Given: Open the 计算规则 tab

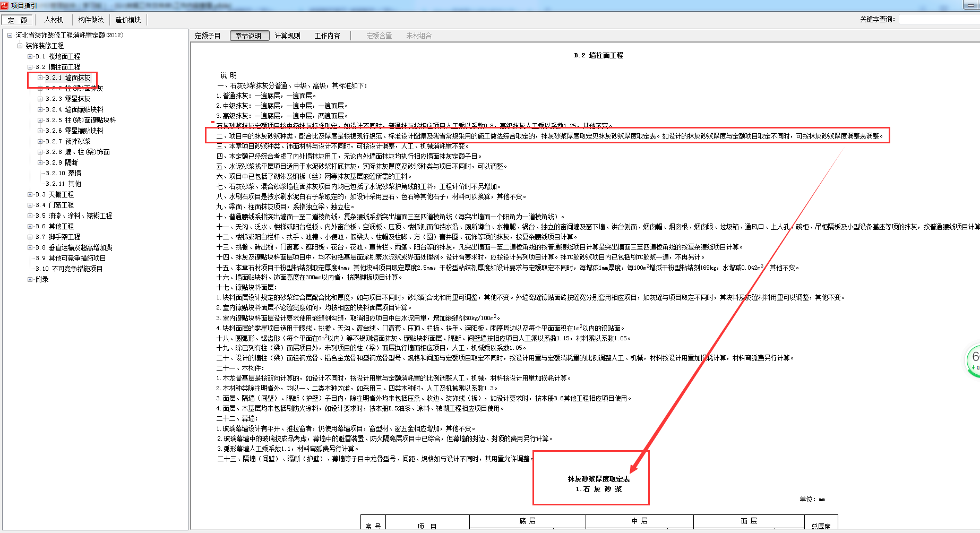Looking at the screenshot, I should pos(287,36).
